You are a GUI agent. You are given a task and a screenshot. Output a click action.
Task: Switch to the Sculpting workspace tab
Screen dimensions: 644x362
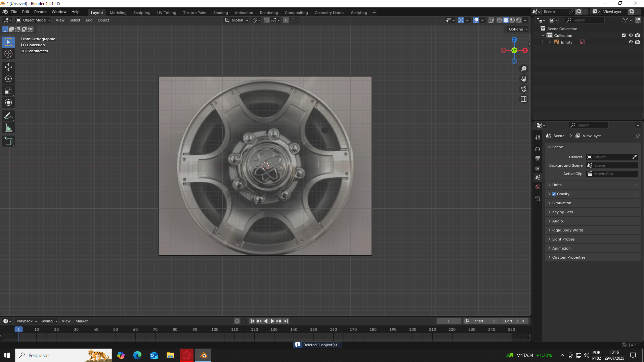click(141, 13)
